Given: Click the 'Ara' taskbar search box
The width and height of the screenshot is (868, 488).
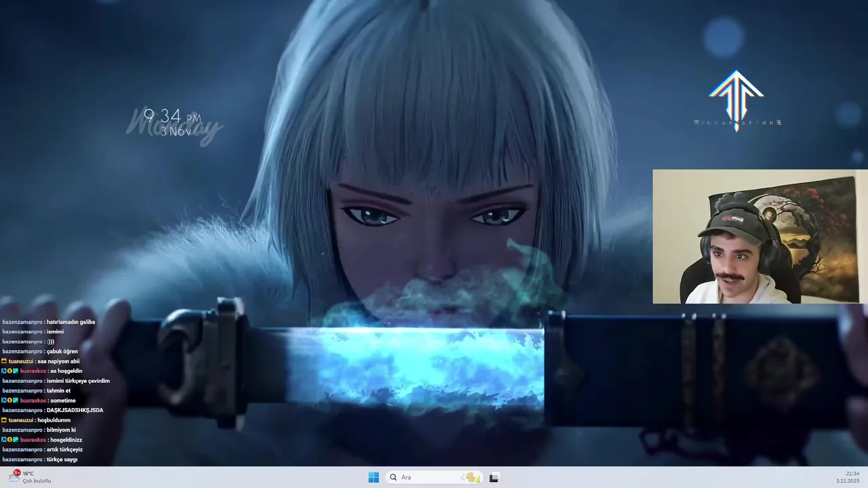Looking at the screenshot, I should coord(435,477).
